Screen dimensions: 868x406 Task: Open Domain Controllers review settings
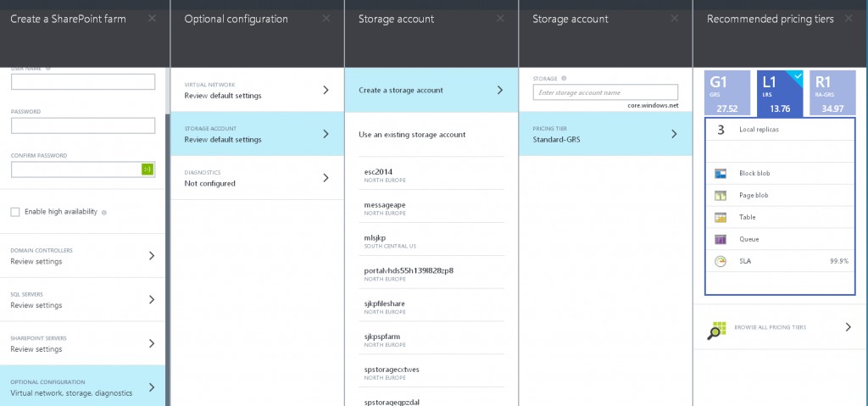click(x=82, y=255)
